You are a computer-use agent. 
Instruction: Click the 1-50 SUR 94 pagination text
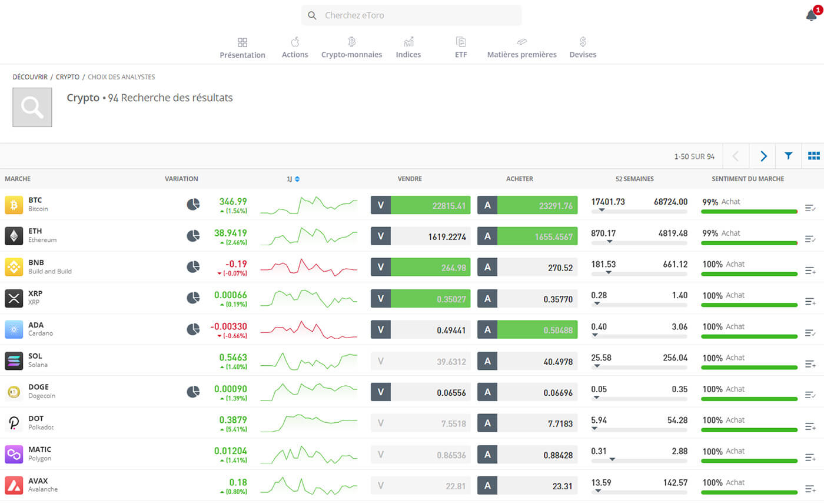pyautogui.click(x=695, y=156)
